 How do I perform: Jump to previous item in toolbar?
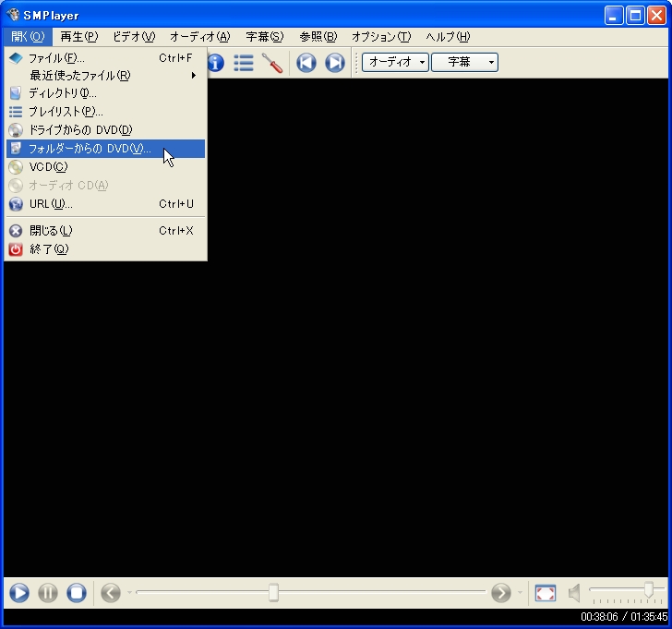click(306, 63)
